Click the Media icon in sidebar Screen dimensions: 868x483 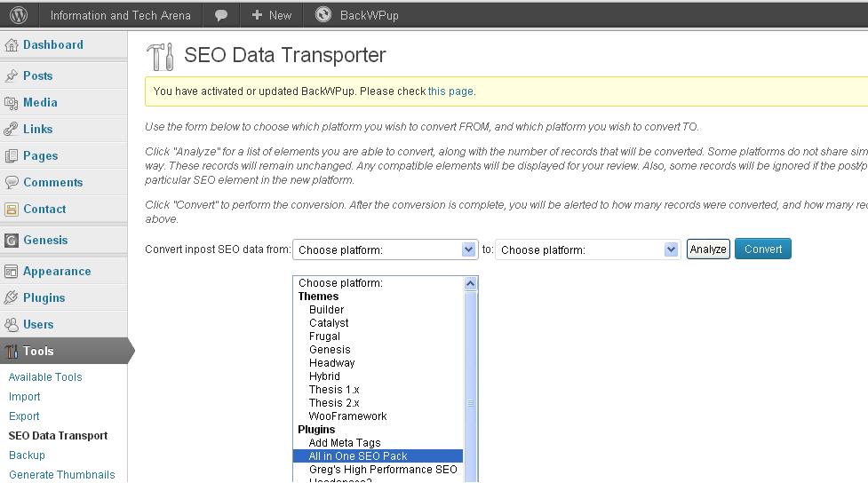tap(12, 103)
